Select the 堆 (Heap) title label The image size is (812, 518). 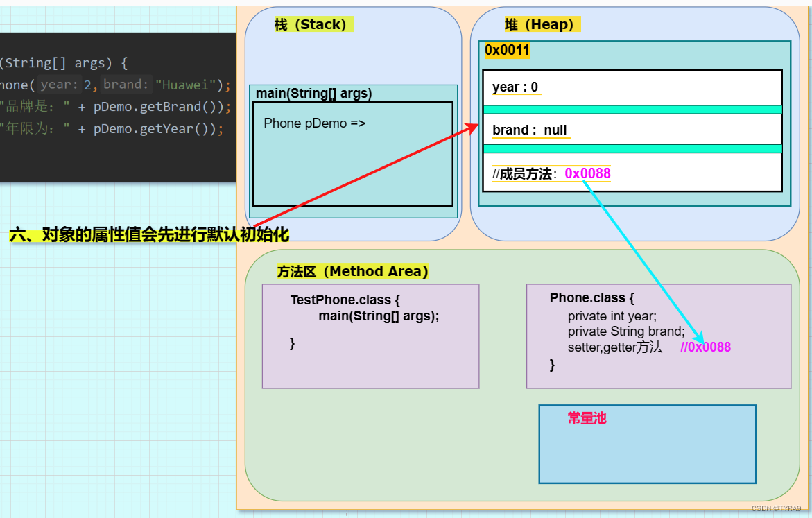(x=541, y=24)
